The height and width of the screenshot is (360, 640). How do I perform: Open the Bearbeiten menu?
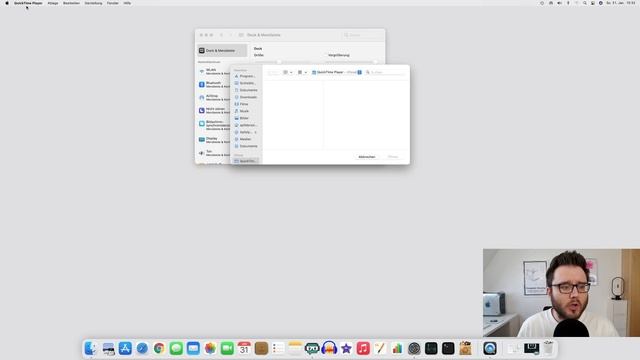[71, 3]
